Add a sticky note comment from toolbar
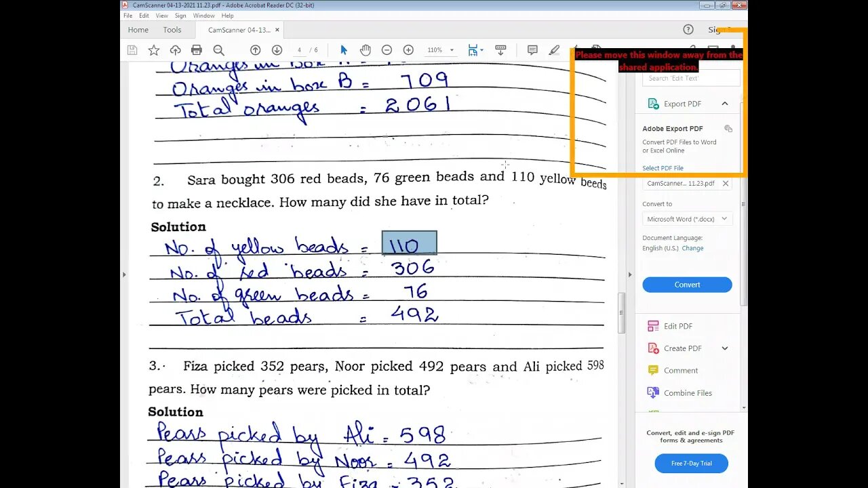868x488 pixels. 532,50
